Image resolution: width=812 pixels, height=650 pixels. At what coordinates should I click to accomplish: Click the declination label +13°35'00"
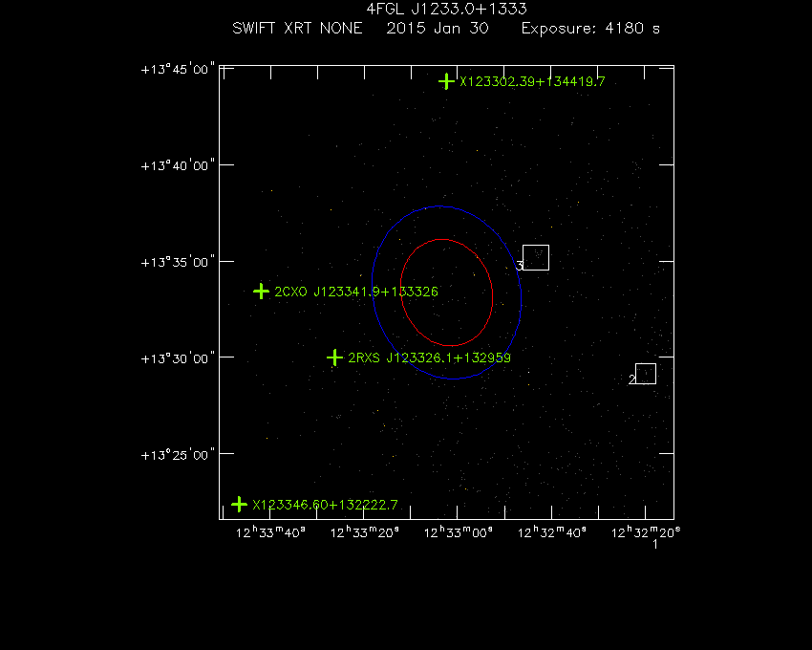tap(178, 262)
